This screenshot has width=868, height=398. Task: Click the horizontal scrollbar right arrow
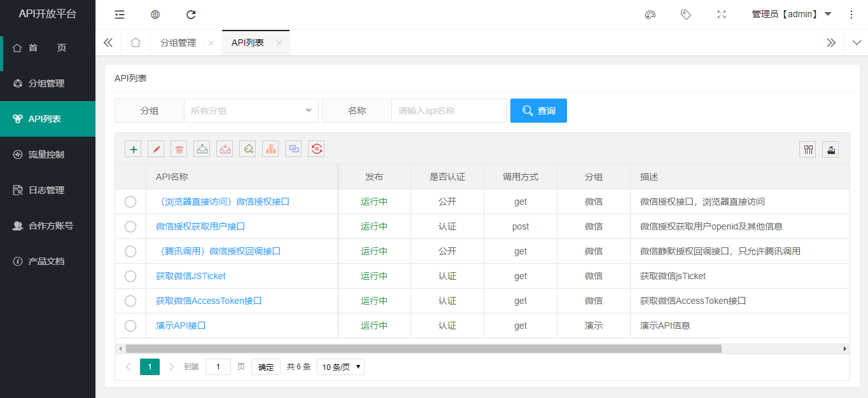point(845,348)
